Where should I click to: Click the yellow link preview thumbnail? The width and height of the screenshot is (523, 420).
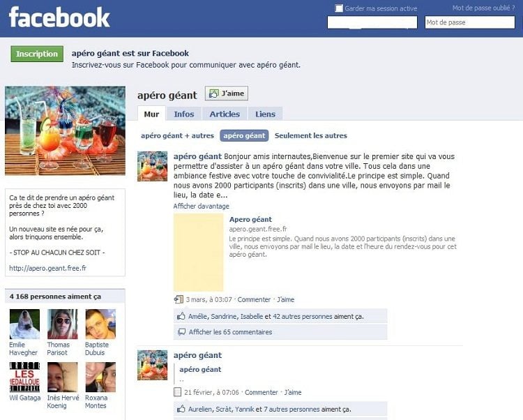199,253
